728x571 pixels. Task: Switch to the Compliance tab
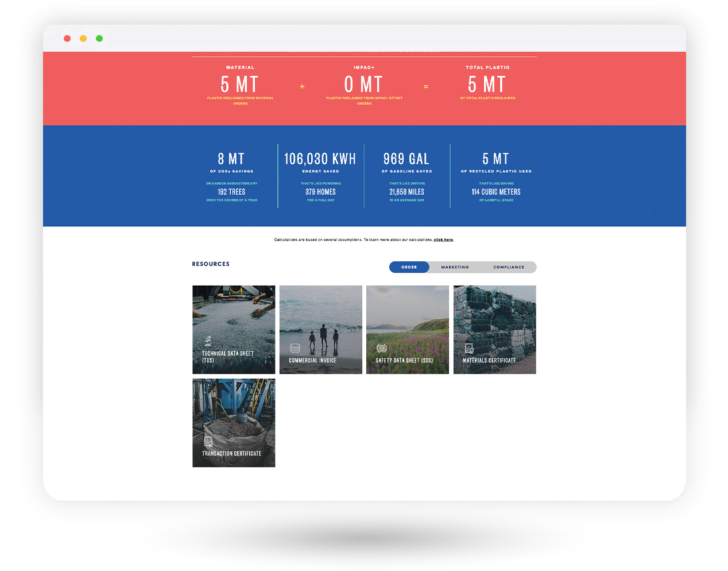pyautogui.click(x=509, y=267)
